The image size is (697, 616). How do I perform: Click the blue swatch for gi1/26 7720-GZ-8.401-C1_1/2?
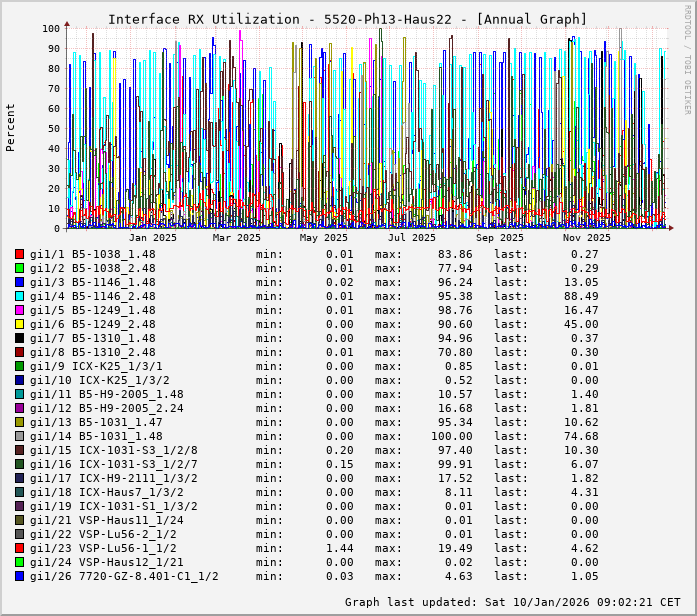click(20, 576)
